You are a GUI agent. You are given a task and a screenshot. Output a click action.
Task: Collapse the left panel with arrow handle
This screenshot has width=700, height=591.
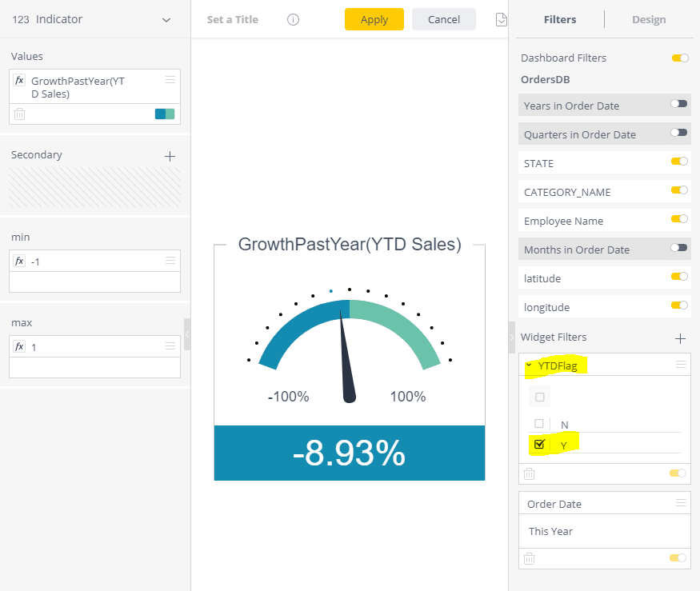187,334
